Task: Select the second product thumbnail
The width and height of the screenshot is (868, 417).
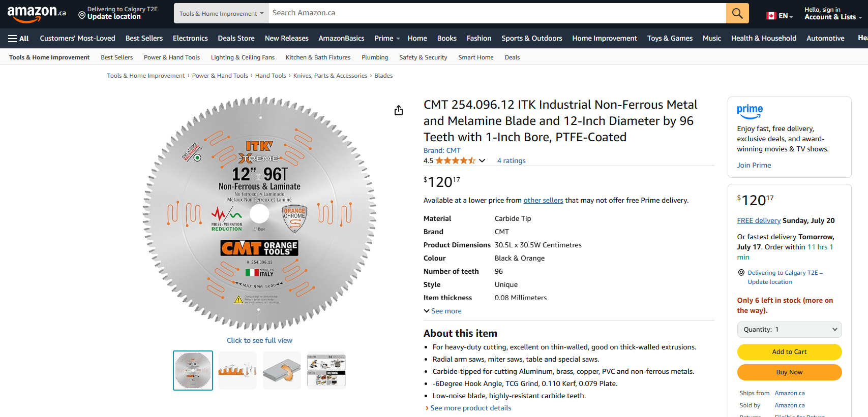Action: tap(237, 370)
